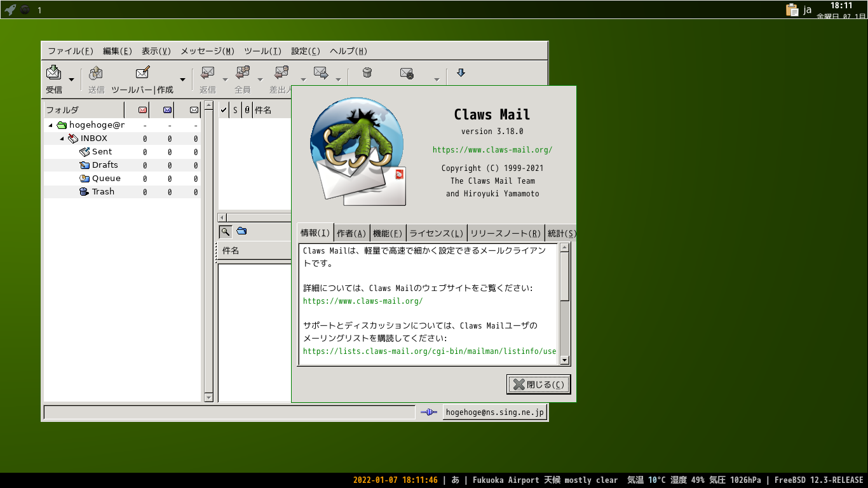The width and height of the screenshot is (868, 488).
Task: Click the 返信 reply icon
Action: 207,72
